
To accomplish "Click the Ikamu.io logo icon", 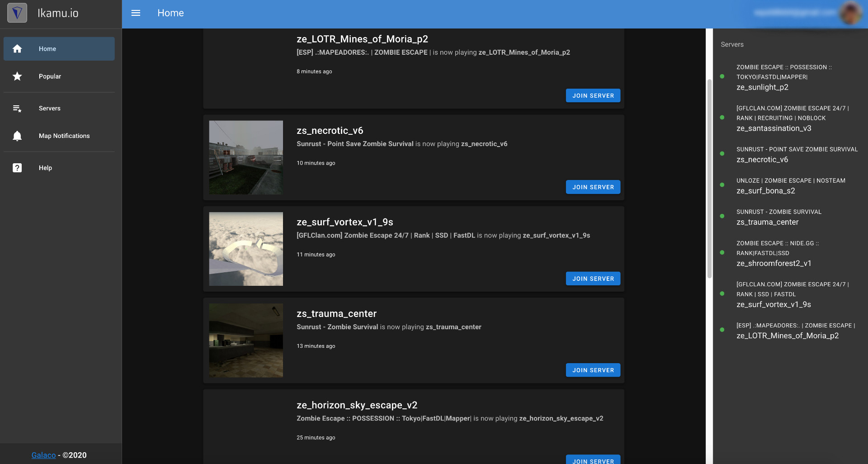I will pos(17,13).
